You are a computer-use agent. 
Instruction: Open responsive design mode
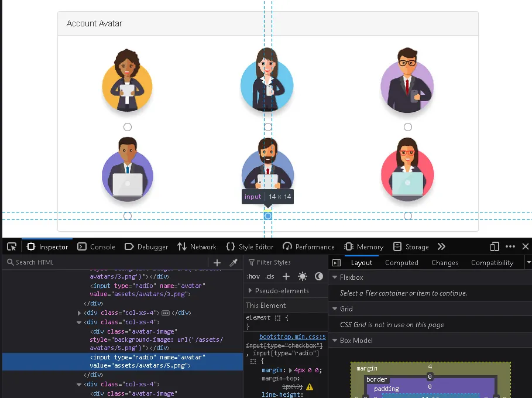click(495, 247)
